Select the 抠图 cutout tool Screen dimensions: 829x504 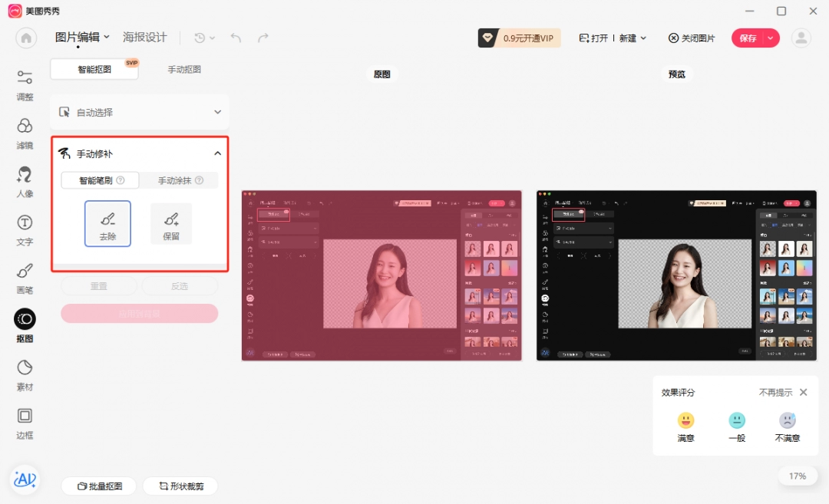[25, 326]
